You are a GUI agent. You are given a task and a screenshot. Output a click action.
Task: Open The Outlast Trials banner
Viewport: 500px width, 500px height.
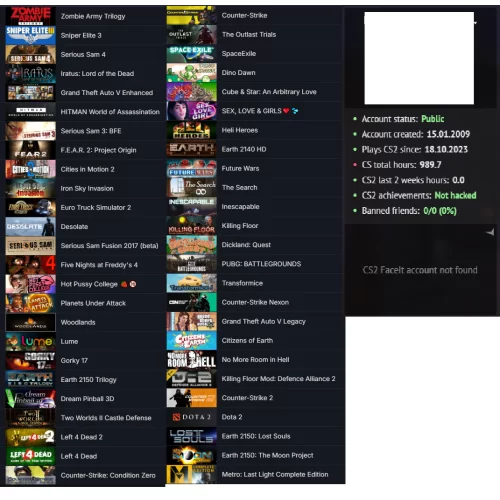pos(191,34)
